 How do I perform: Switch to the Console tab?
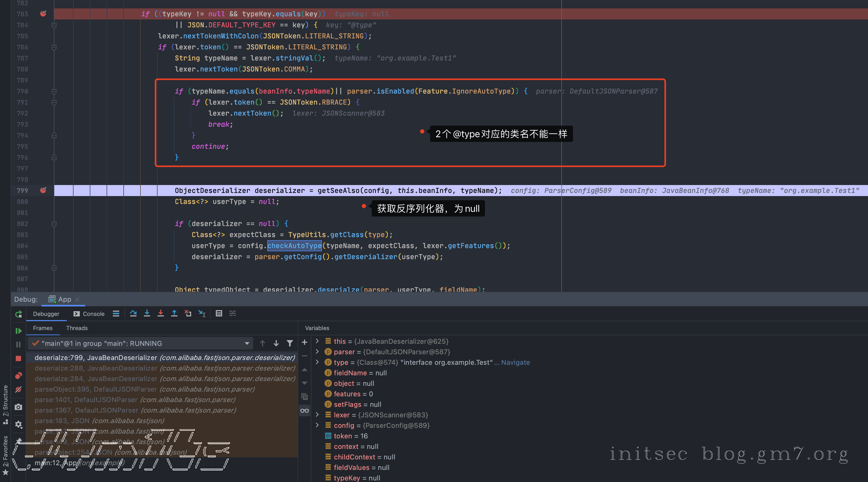pyautogui.click(x=89, y=314)
